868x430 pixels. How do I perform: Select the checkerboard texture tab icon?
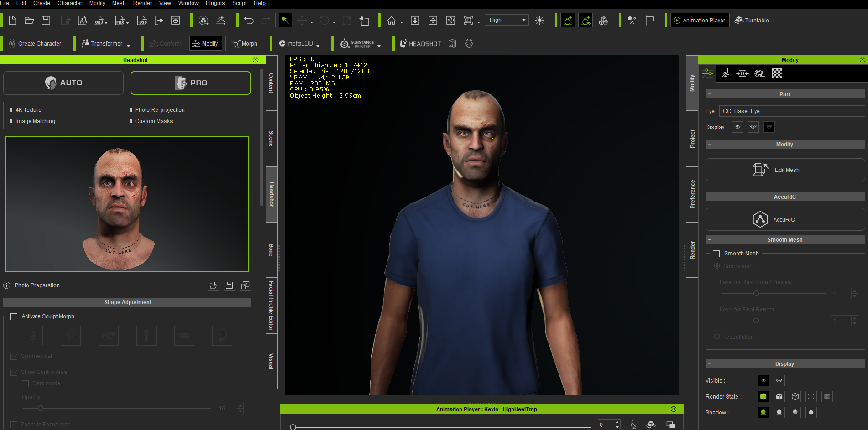point(777,73)
